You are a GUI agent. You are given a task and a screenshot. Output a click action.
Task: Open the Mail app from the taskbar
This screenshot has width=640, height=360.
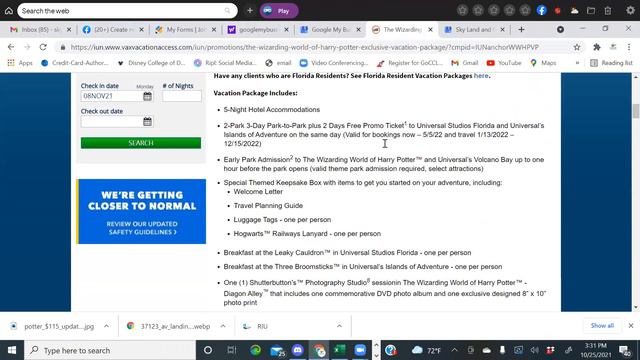[x=277, y=350]
